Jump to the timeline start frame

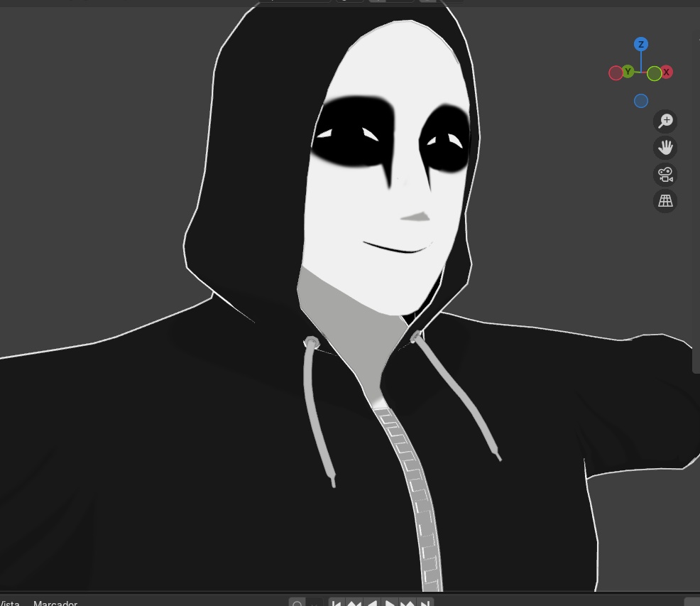[x=337, y=602]
